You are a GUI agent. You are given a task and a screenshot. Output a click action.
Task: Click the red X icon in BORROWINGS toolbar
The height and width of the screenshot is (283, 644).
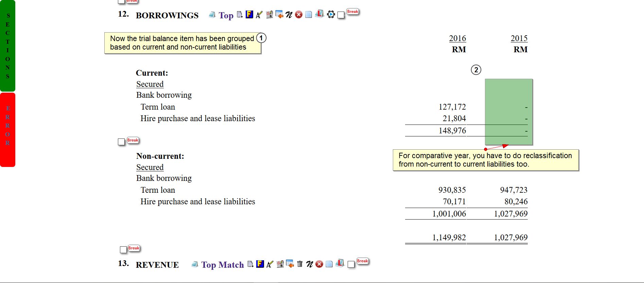pyautogui.click(x=299, y=15)
